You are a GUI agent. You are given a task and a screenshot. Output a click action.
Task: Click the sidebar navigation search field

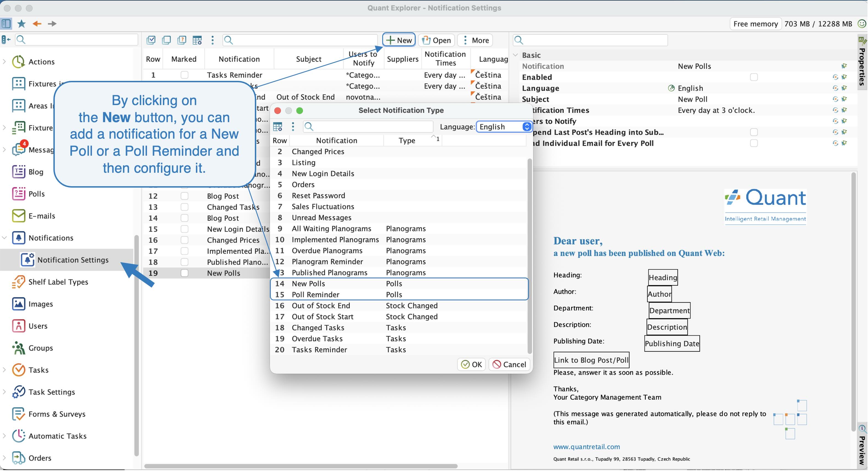click(x=77, y=40)
